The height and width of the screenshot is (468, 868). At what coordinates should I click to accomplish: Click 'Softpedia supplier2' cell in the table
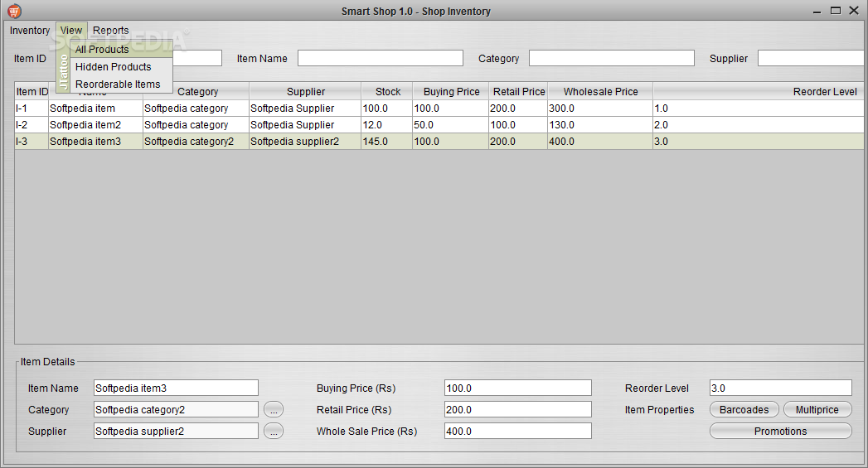305,142
